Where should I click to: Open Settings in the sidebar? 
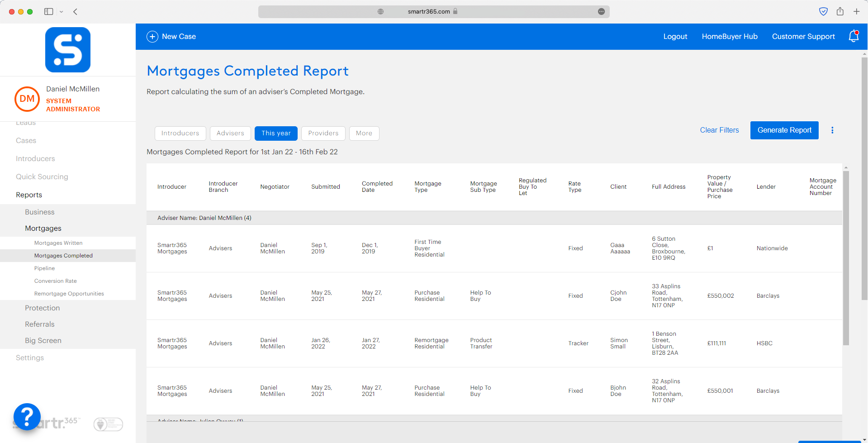[x=30, y=358]
